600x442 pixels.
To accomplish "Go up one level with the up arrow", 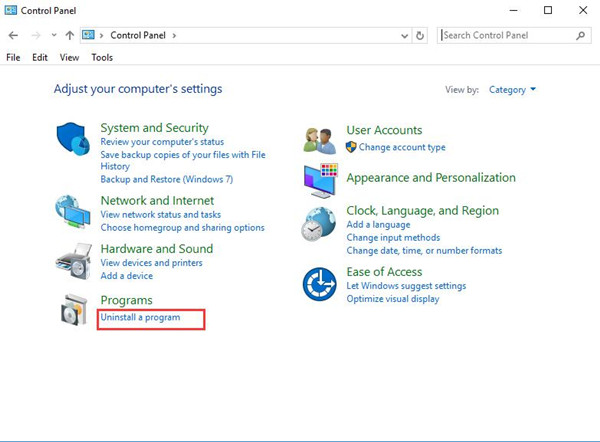I will click(69, 35).
